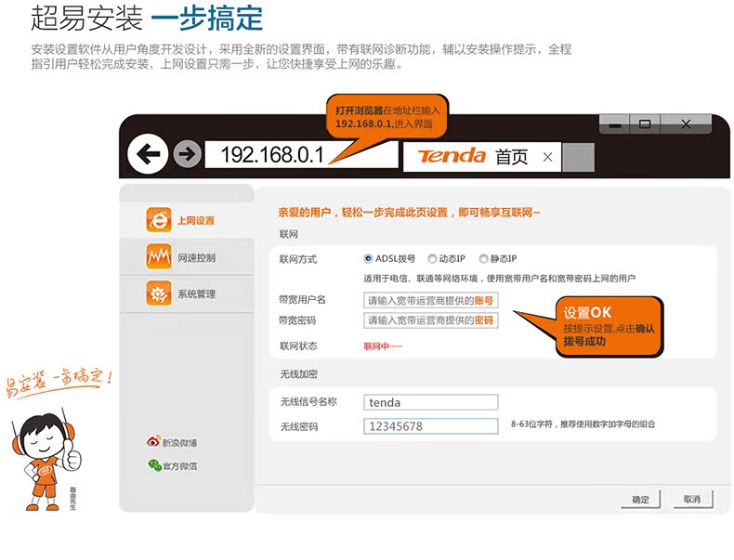The width and height of the screenshot is (734, 560).
Task: Maximize the browser window
Action: point(645,124)
